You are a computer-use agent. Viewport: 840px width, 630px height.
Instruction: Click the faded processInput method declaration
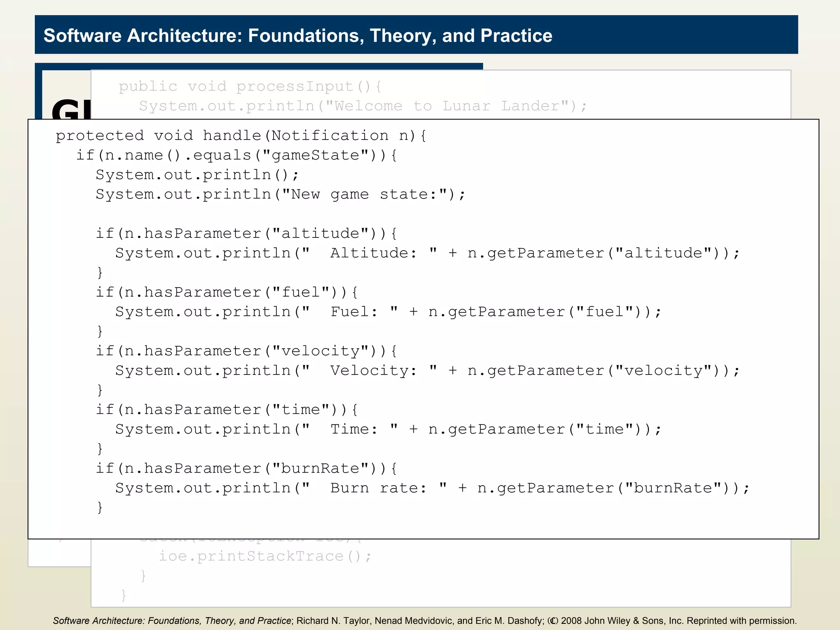tap(250, 87)
